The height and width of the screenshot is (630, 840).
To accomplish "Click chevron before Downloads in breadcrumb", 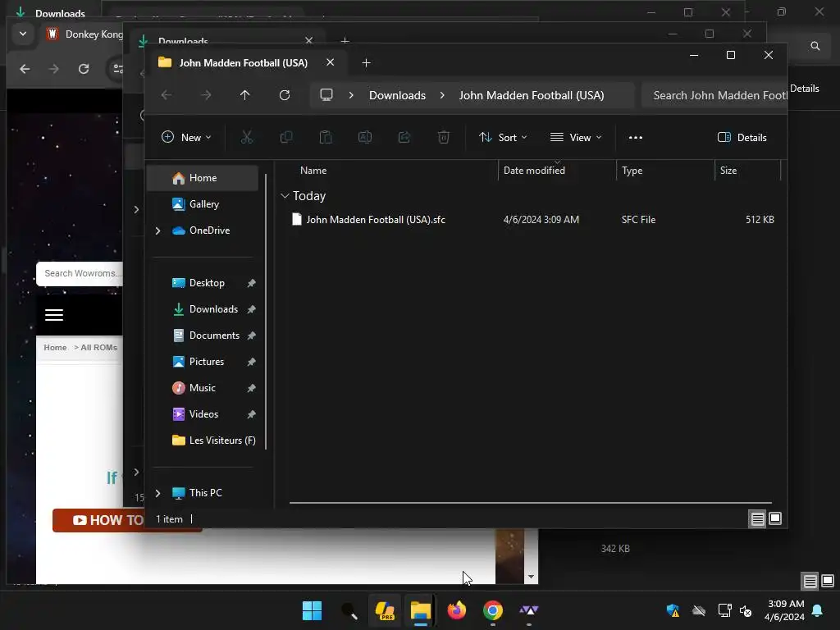I will [351, 95].
